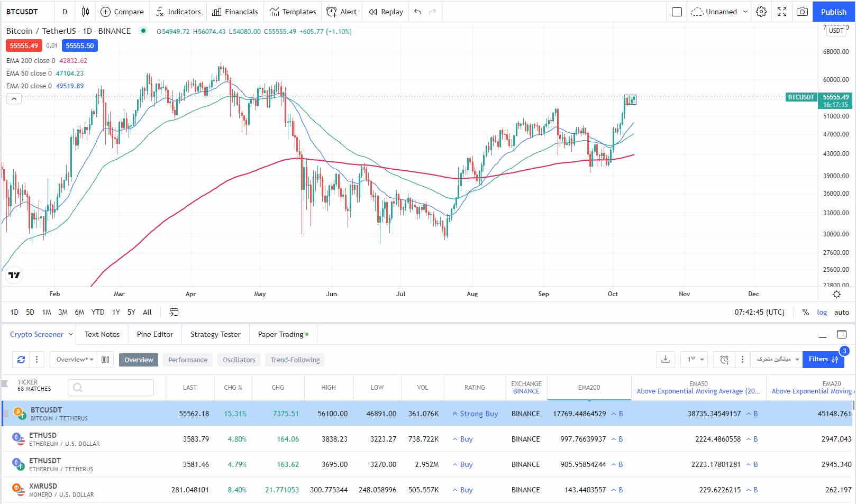Set the All date range
Screen dimensions: 856x504
tap(147, 312)
